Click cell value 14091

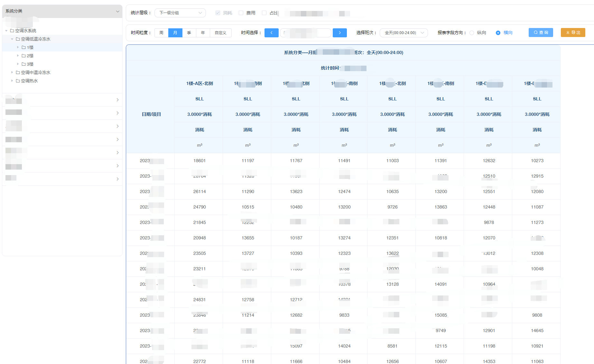[441, 284]
